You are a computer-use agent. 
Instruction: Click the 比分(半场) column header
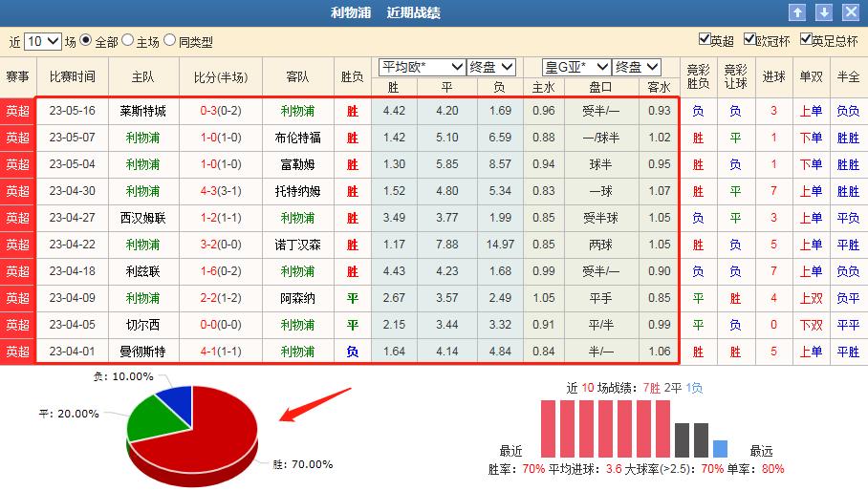click(221, 76)
